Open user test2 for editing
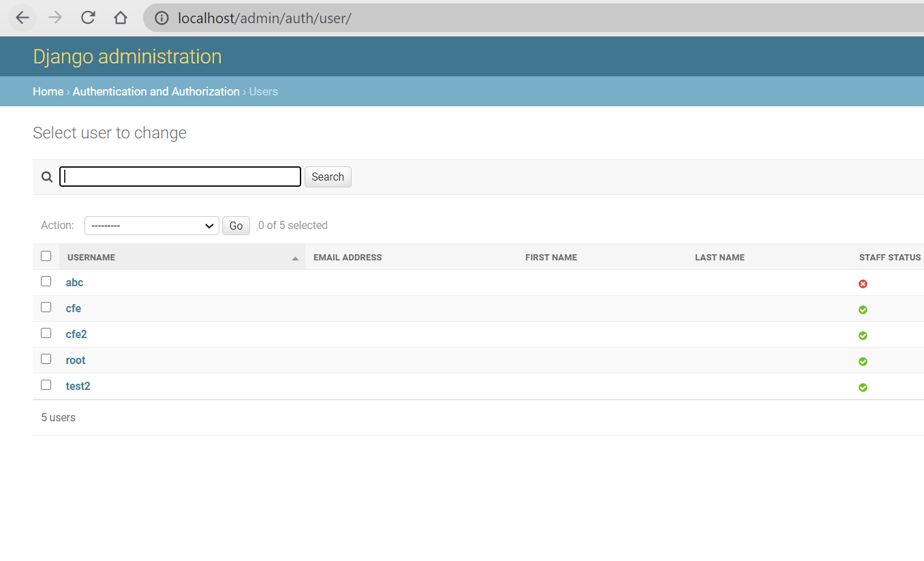924x561 pixels. [78, 386]
